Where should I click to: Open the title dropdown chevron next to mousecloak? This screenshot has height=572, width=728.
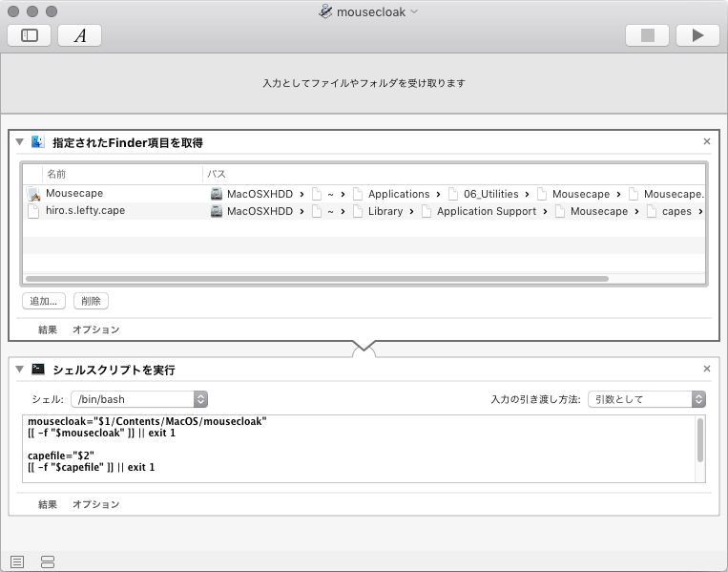pyautogui.click(x=414, y=11)
